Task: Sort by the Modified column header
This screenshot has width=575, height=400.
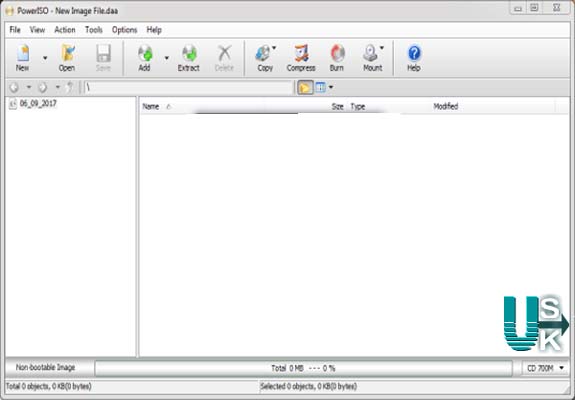Action: [x=446, y=106]
